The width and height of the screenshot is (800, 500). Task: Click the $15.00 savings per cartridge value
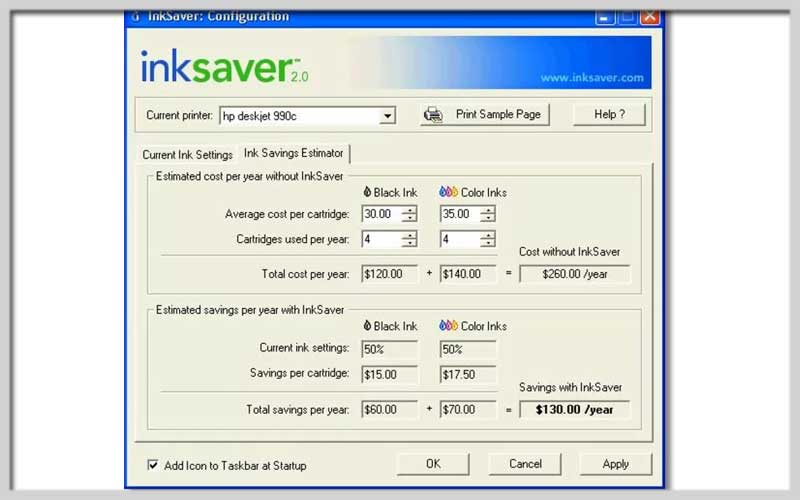point(389,374)
